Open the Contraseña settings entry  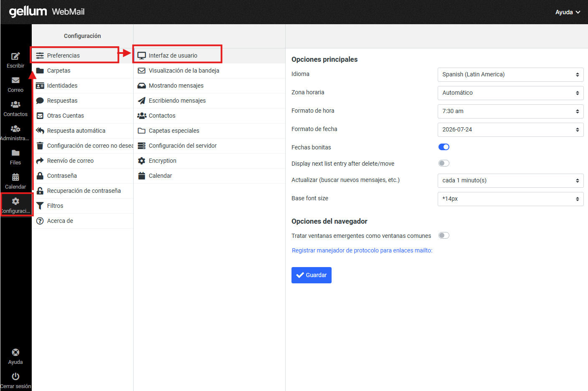point(83,176)
